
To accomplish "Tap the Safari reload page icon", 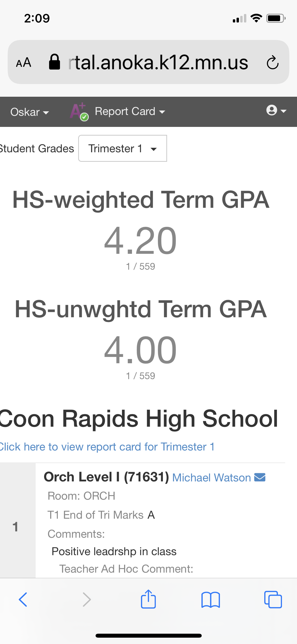I will [272, 63].
